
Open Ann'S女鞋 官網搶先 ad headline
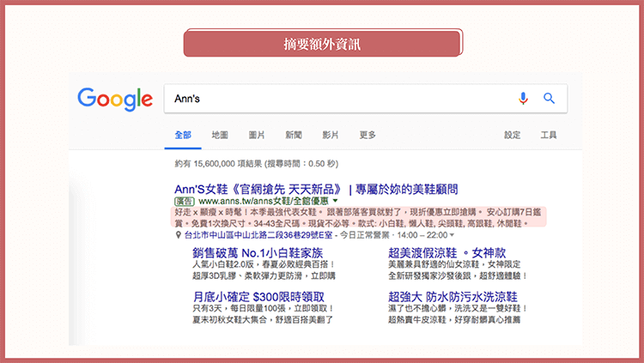point(316,190)
